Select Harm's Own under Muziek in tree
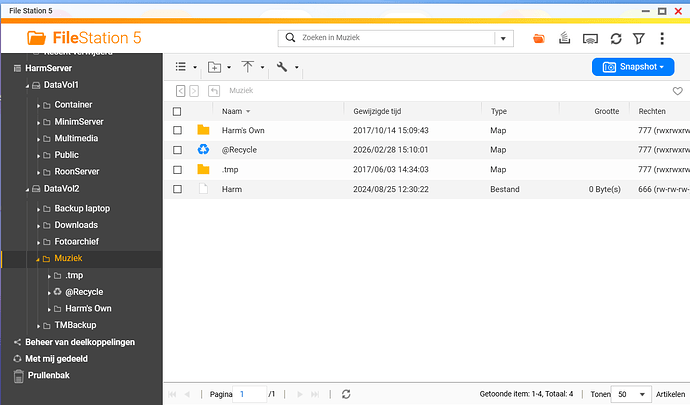Image resolution: width=690 pixels, height=405 pixels. tap(88, 309)
